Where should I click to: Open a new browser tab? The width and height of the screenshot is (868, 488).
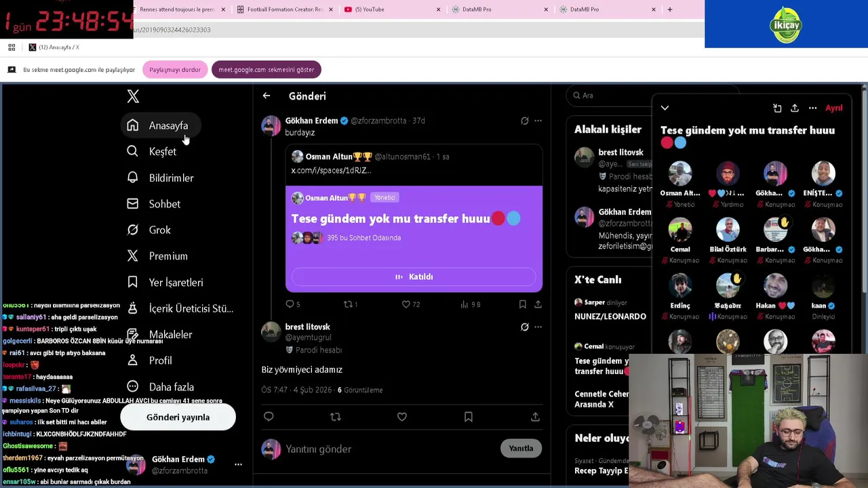[669, 9]
